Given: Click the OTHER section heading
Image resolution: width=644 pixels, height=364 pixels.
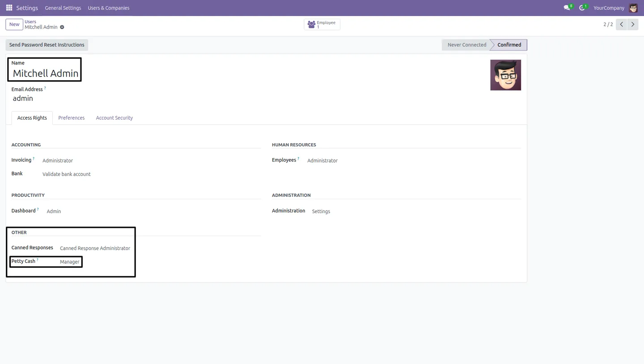Looking at the screenshot, I should point(19,232).
